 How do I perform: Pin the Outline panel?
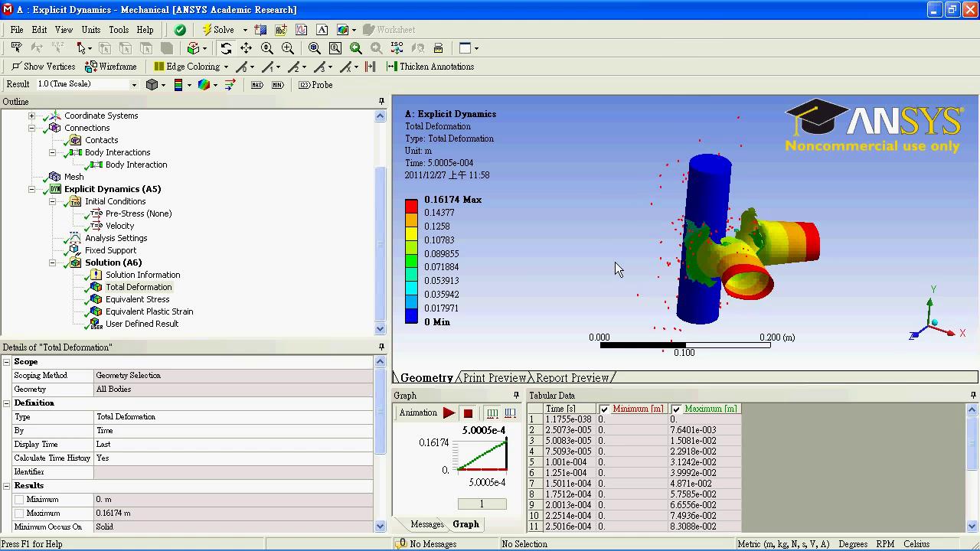click(x=381, y=102)
